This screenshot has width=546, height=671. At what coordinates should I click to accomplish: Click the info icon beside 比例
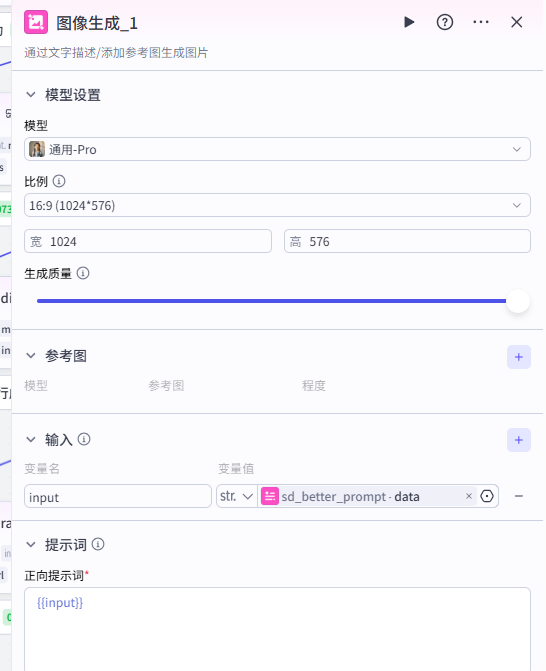(x=59, y=181)
